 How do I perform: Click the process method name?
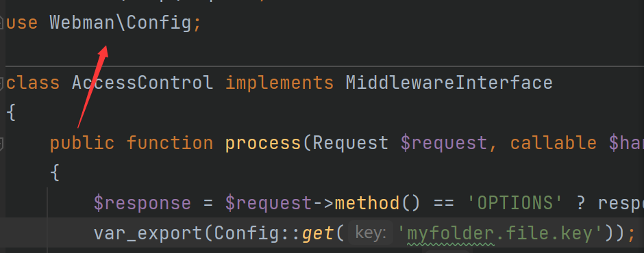click(263, 144)
